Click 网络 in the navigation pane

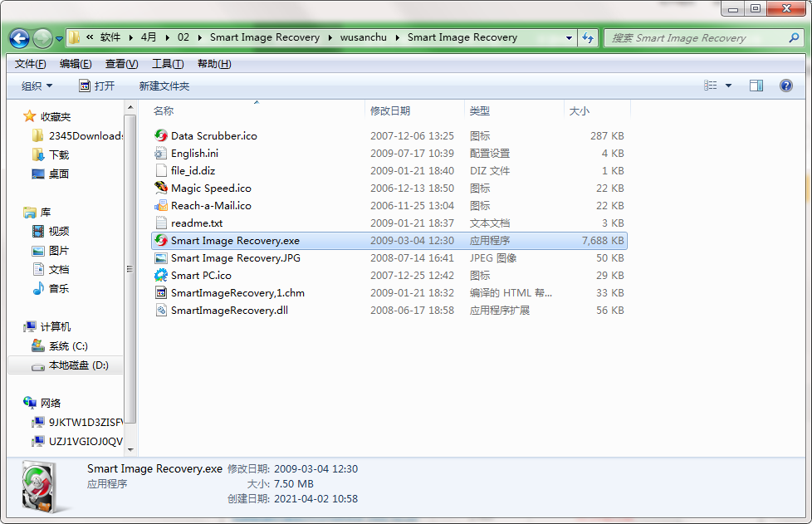(51, 404)
